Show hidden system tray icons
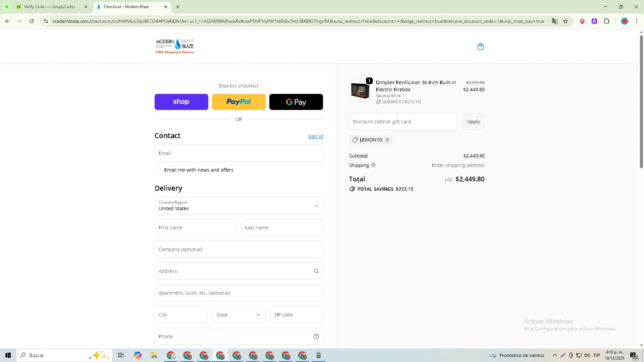This screenshot has height=362, width=644. pos(555,355)
